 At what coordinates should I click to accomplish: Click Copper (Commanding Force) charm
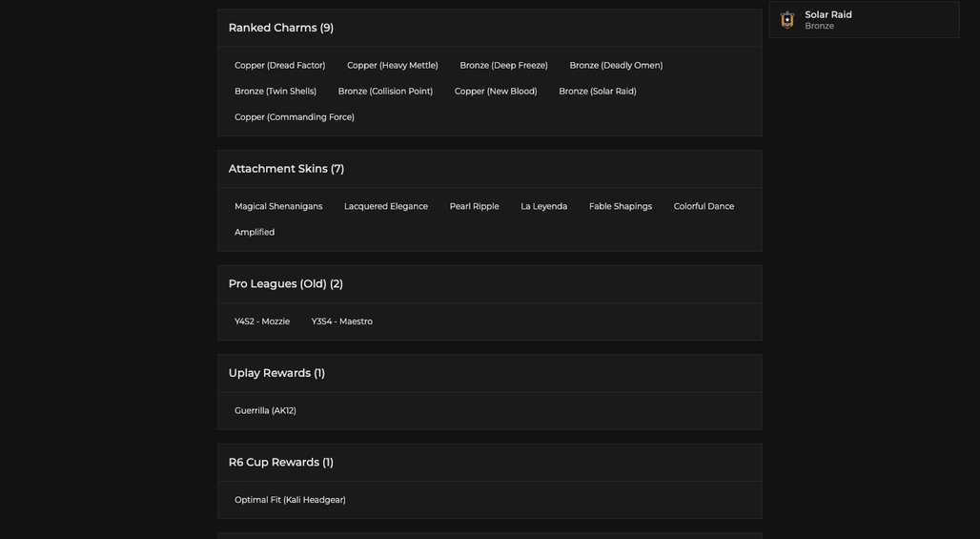pos(295,117)
